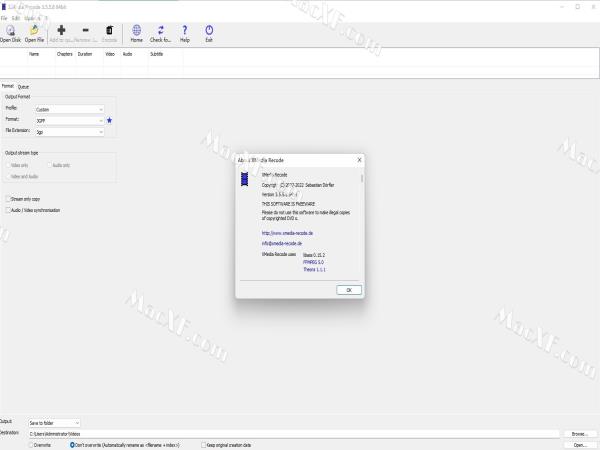The width and height of the screenshot is (600, 450).
Task: Open the Save to folder output dropdown
Action: (54, 423)
